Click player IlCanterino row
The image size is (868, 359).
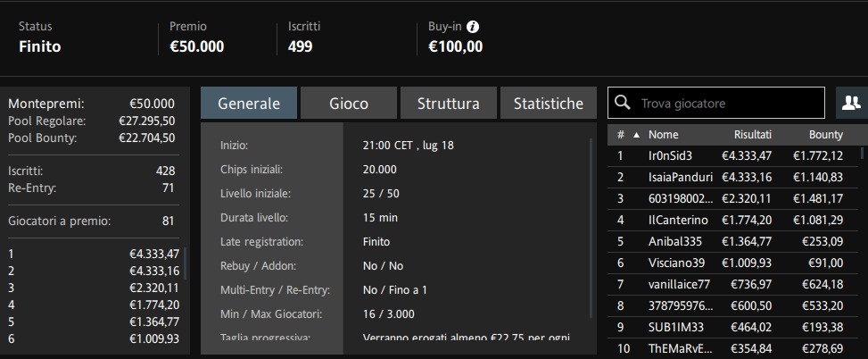(733, 220)
